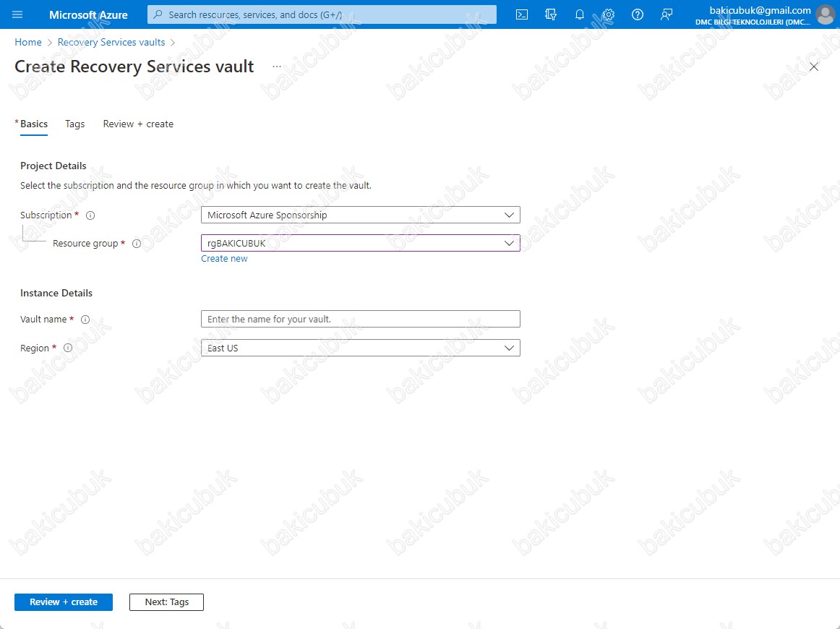This screenshot has height=629, width=840.
Task: Open the portal hamburger menu
Action: click(x=17, y=14)
